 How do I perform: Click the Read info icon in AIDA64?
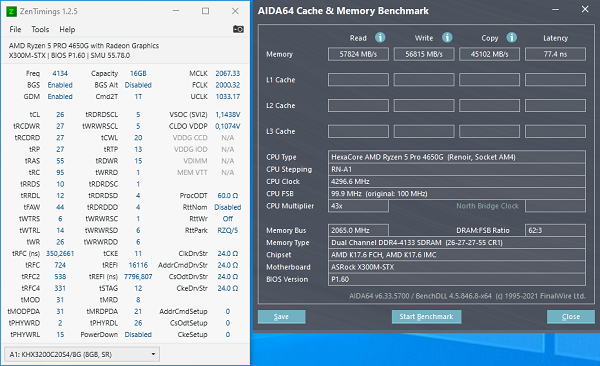380,38
